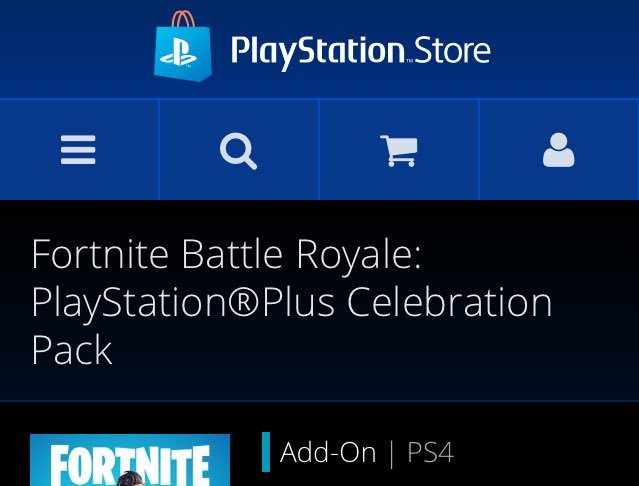Click the Add-On product type label

click(328, 452)
